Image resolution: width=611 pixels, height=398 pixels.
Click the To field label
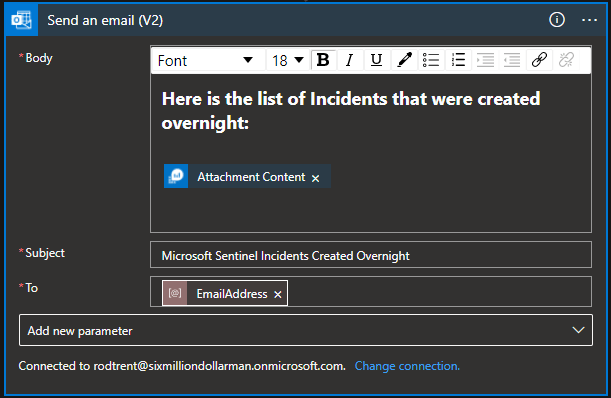[32, 288]
